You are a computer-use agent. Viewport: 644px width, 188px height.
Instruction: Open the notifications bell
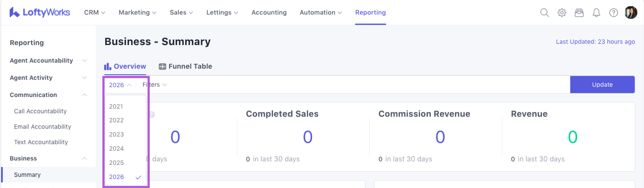point(596,12)
